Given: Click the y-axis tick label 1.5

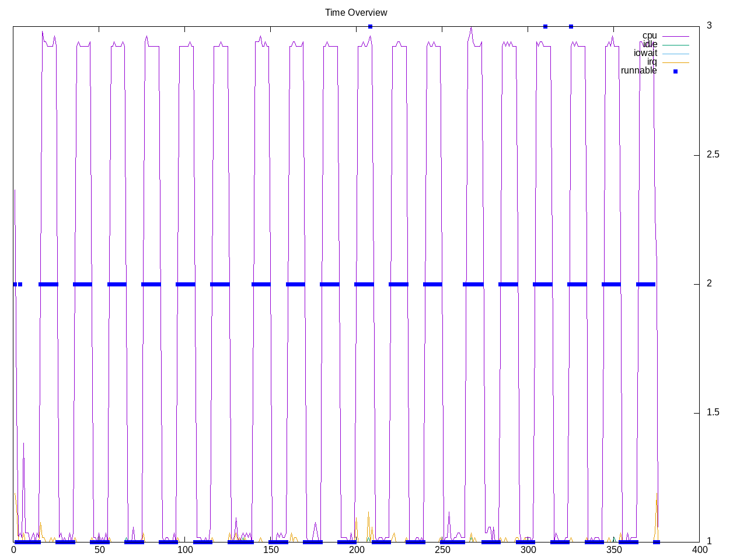Looking at the screenshot, I should click(x=713, y=412).
